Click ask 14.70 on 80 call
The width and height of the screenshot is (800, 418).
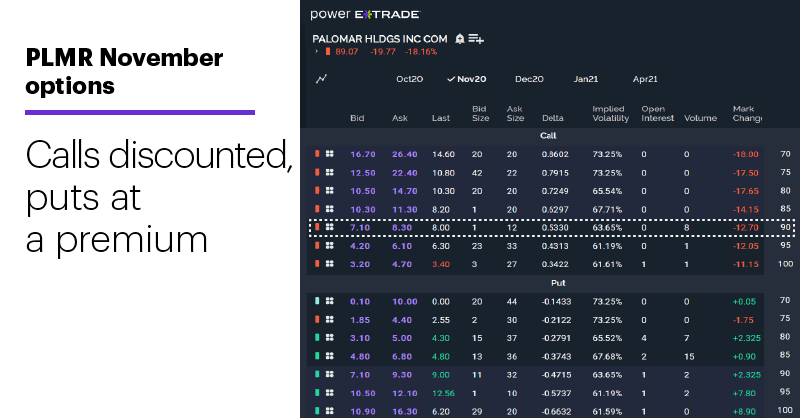point(405,191)
